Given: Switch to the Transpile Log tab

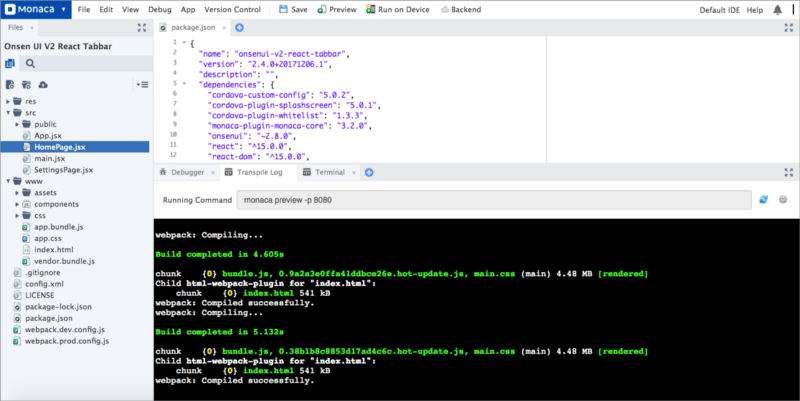Looking at the screenshot, I should click(259, 172).
